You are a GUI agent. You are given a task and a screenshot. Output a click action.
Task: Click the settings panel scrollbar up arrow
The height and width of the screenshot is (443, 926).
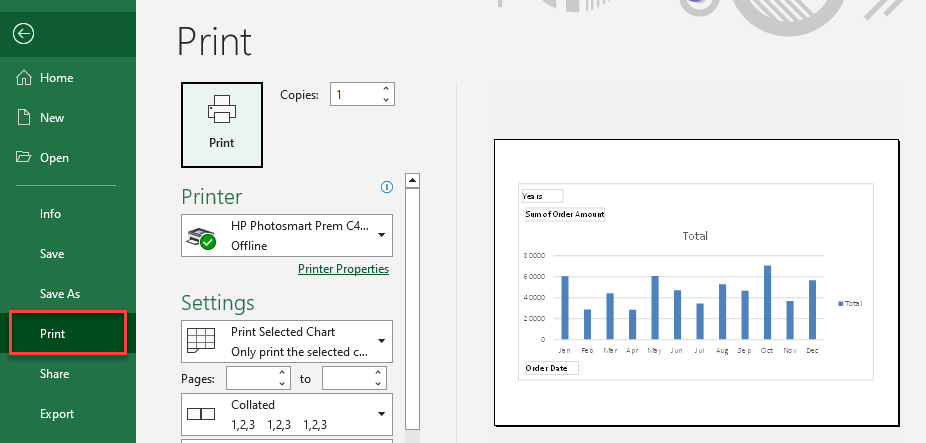[411, 180]
